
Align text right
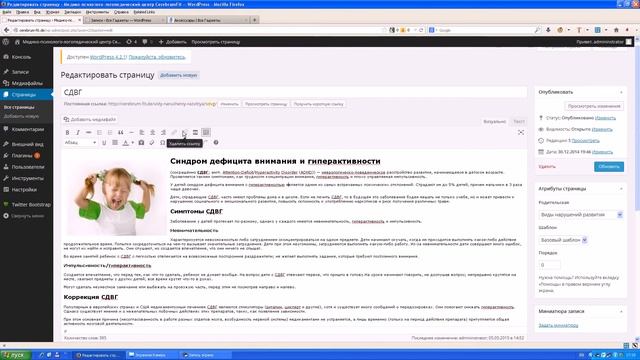tap(163, 132)
